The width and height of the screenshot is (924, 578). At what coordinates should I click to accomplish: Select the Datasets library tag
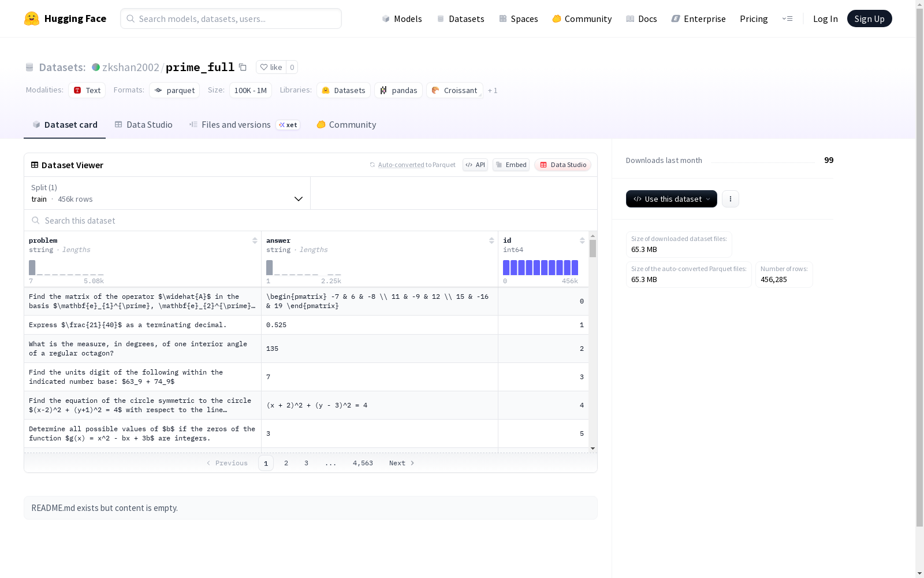[x=344, y=90]
